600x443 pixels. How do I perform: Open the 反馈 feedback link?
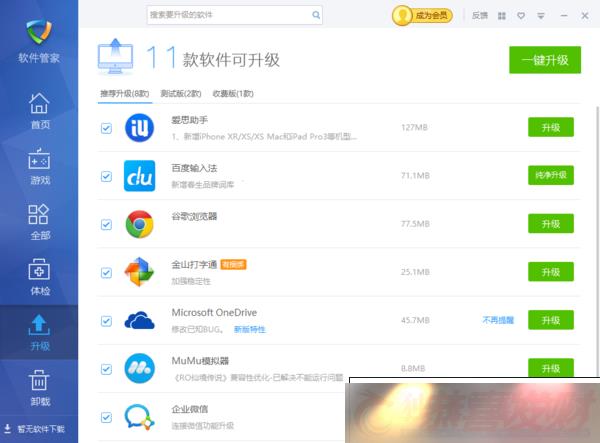click(x=479, y=15)
